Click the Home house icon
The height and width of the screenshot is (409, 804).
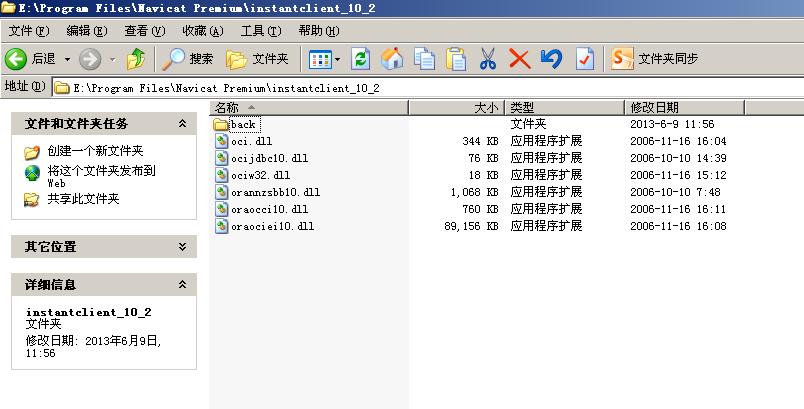click(x=392, y=59)
